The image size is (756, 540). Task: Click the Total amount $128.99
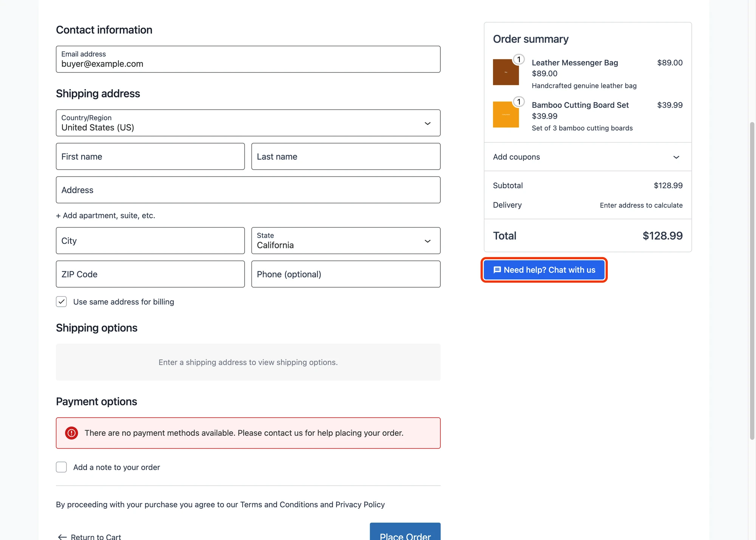tap(662, 236)
